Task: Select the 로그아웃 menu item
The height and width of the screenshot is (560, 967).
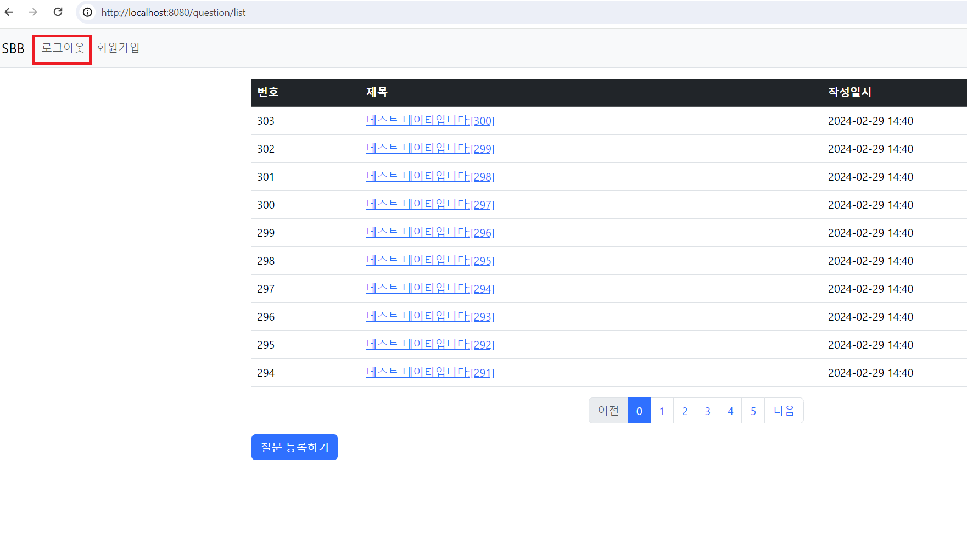Action: point(63,48)
